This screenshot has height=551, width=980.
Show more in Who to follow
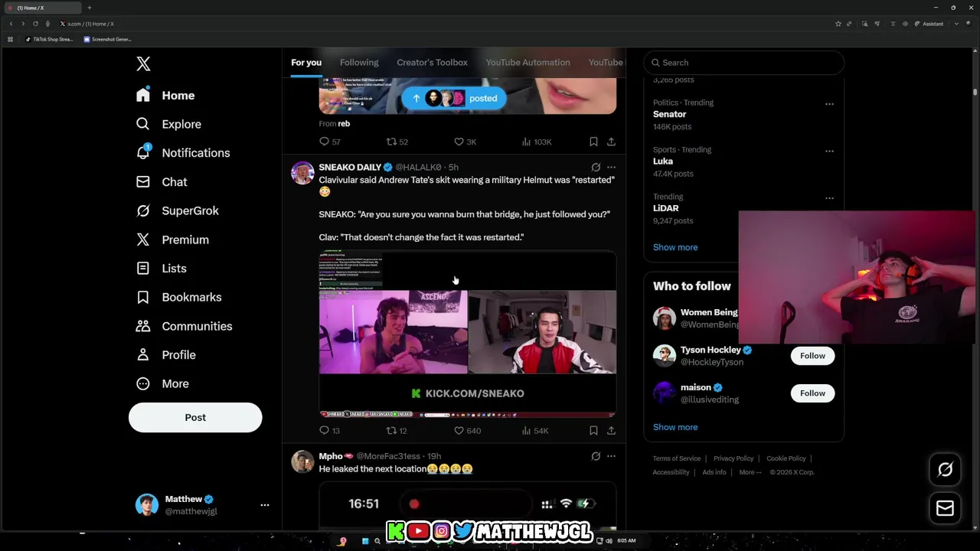pyautogui.click(x=675, y=427)
